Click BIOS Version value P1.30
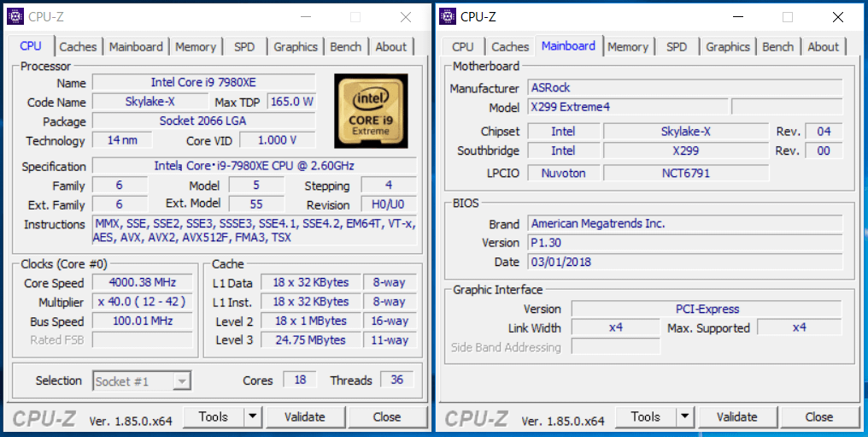This screenshot has width=868, height=437. [685, 243]
